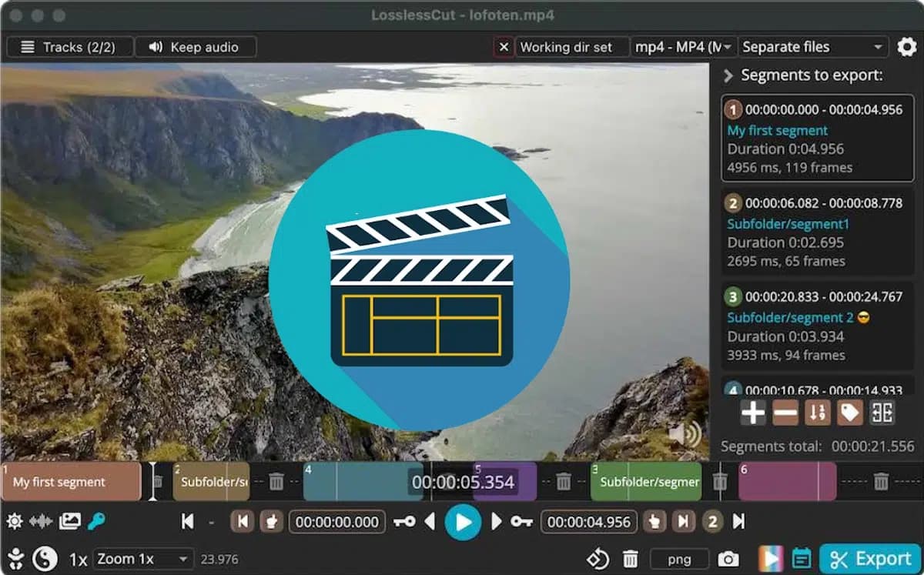Toggle the thumbnails display icon

(x=69, y=522)
